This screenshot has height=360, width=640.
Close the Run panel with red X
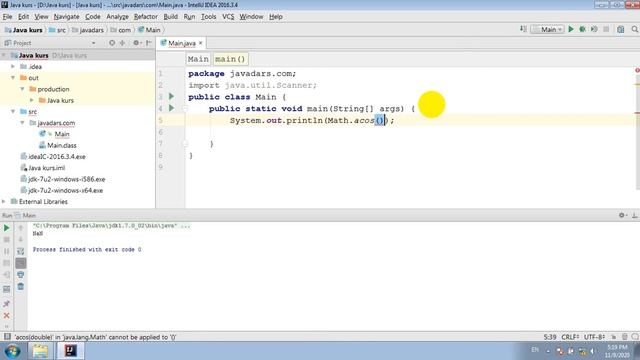[x=7, y=316]
